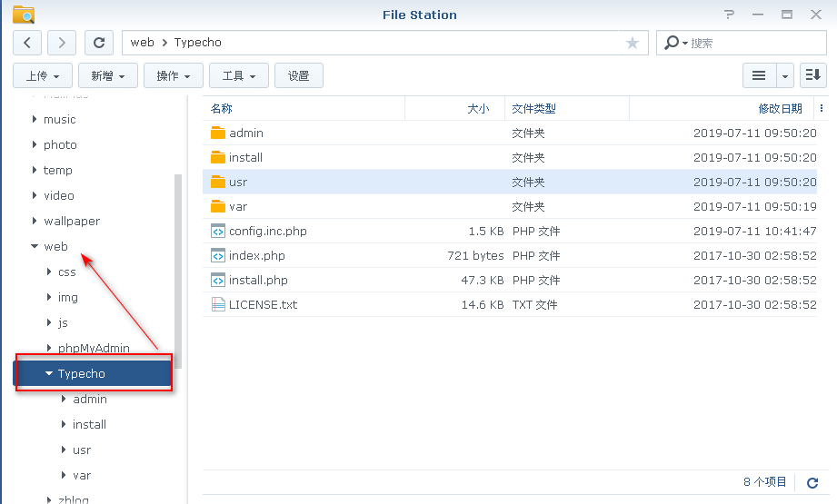The image size is (837, 504).
Task: Expand the photo tree node arrow
Action: (x=35, y=144)
